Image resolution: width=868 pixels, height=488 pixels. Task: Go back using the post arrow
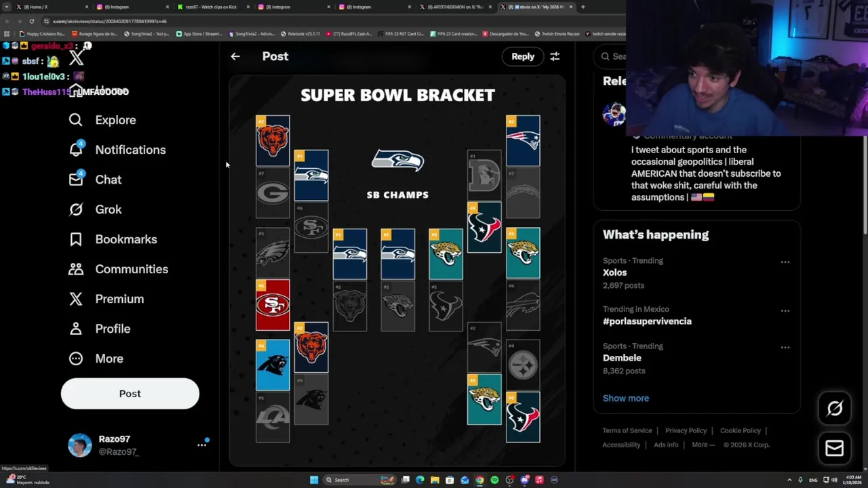click(235, 56)
